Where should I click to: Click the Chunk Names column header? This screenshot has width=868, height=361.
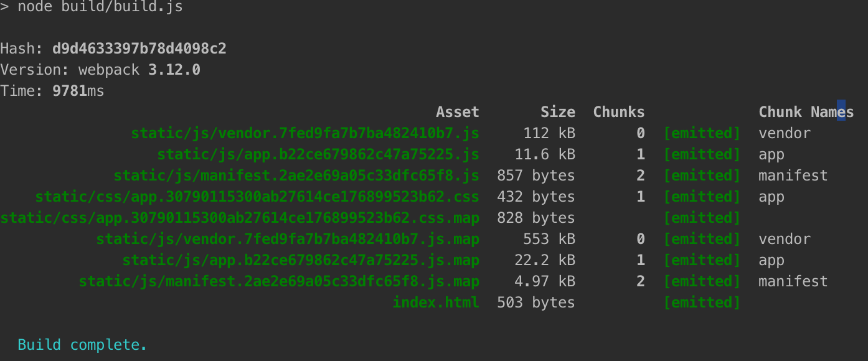coord(806,112)
